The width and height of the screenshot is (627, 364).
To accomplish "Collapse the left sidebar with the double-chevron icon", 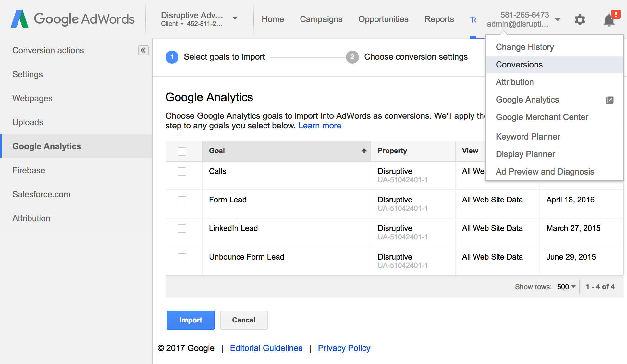I will click(x=143, y=50).
